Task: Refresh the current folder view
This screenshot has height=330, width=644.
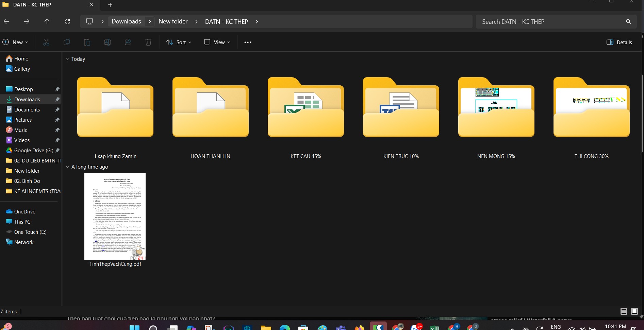Action: [67, 21]
